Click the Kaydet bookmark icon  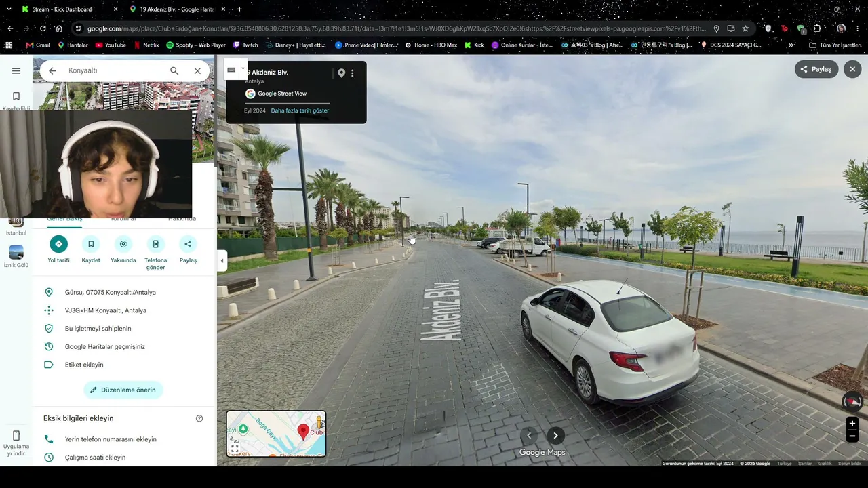[91, 244]
